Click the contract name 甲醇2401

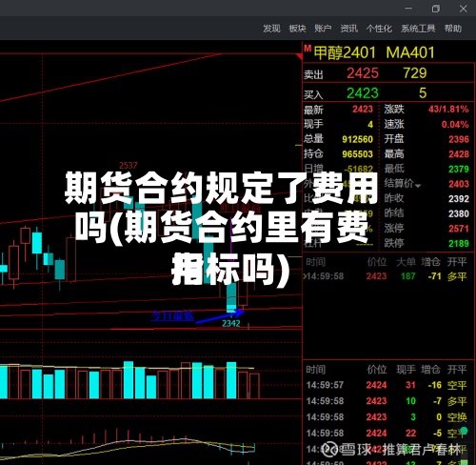click(345, 52)
